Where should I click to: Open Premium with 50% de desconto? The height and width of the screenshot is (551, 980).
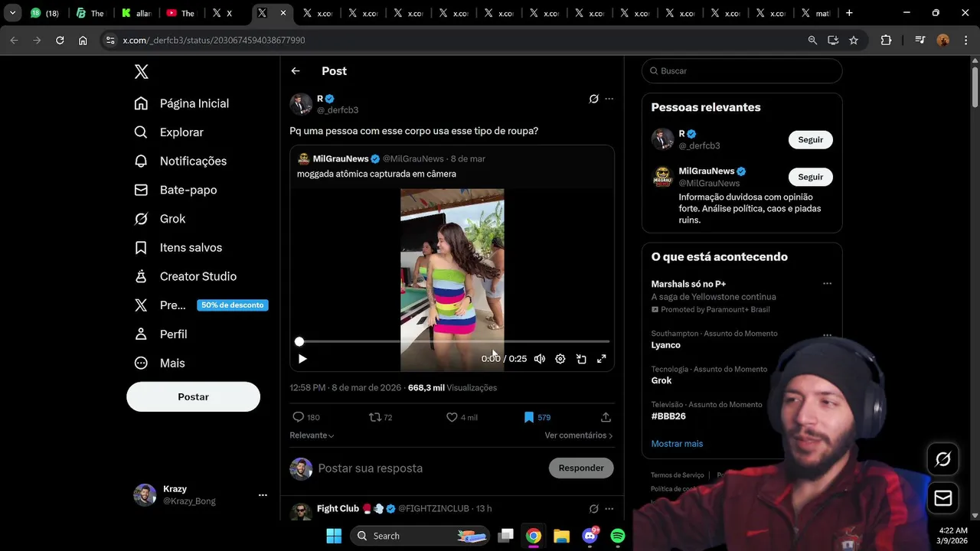[200, 305]
